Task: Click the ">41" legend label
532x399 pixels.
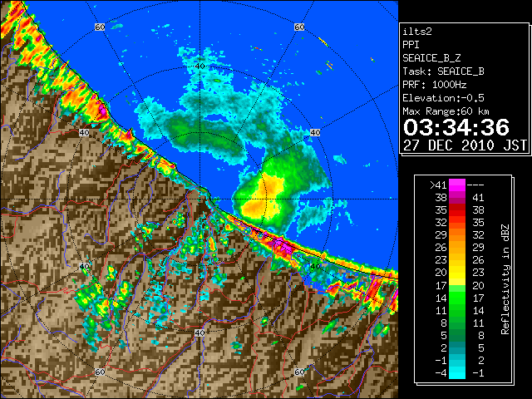Action: tap(438, 185)
